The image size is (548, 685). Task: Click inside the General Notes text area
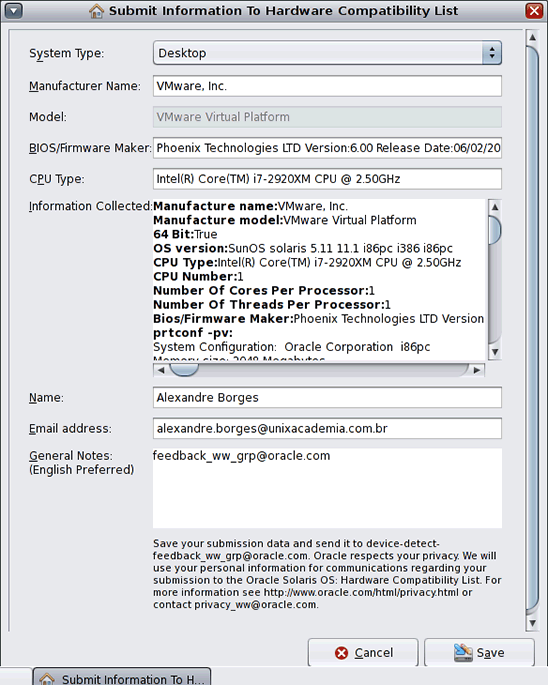(x=327, y=488)
